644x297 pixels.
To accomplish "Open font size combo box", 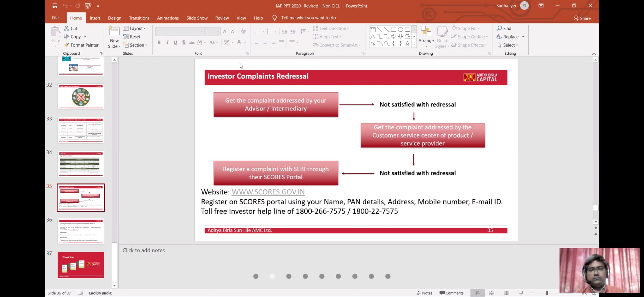I will click(212, 31).
